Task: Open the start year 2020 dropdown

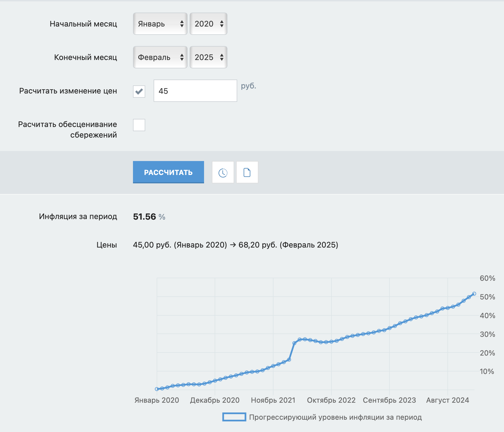Action: [208, 24]
